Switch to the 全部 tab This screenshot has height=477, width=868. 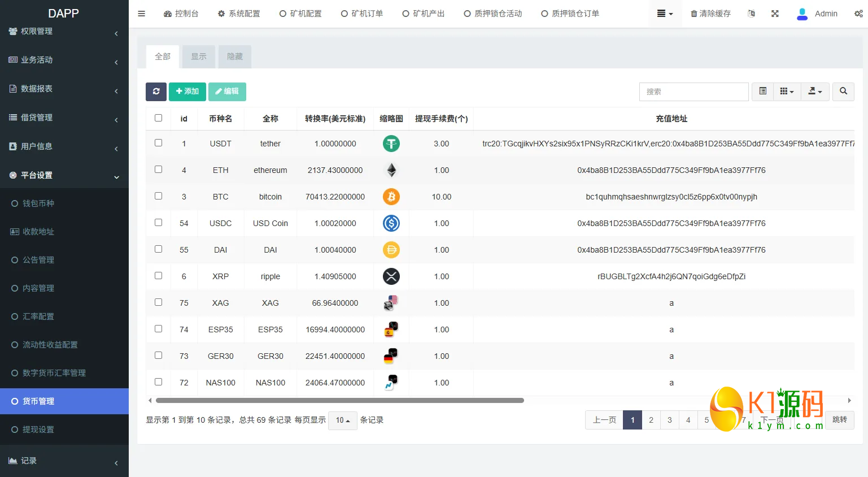(x=163, y=57)
